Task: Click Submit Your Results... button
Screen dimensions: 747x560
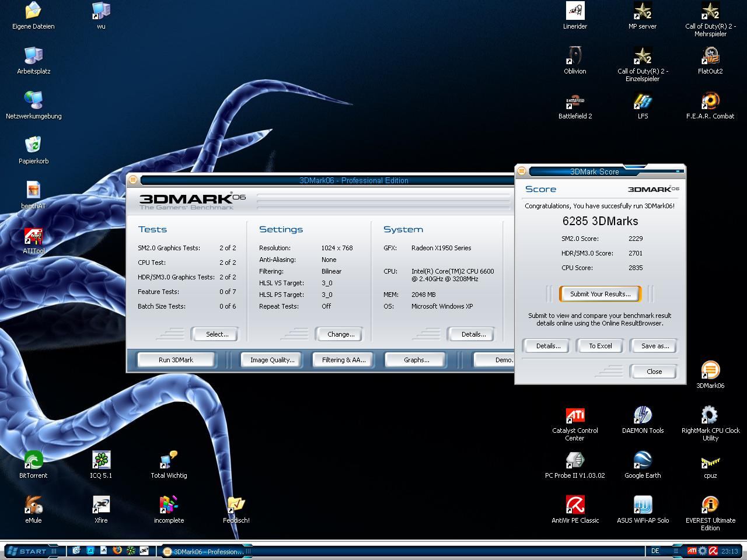Action: (600, 294)
